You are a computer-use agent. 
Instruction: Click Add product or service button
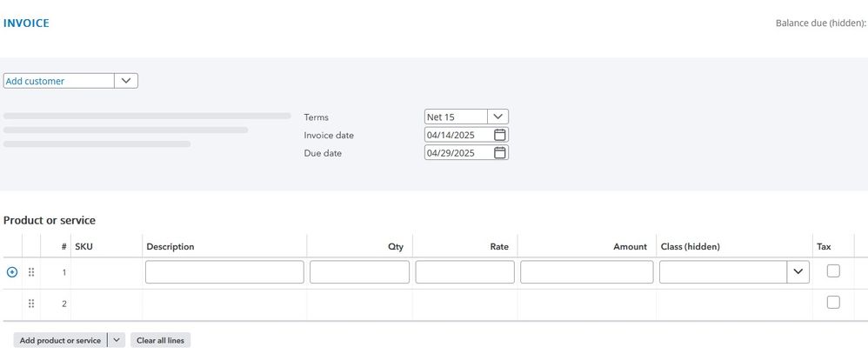pos(60,340)
